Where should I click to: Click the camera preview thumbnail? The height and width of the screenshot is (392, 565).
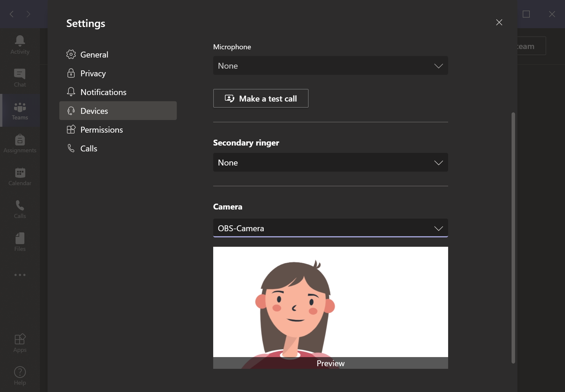point(330,302)
